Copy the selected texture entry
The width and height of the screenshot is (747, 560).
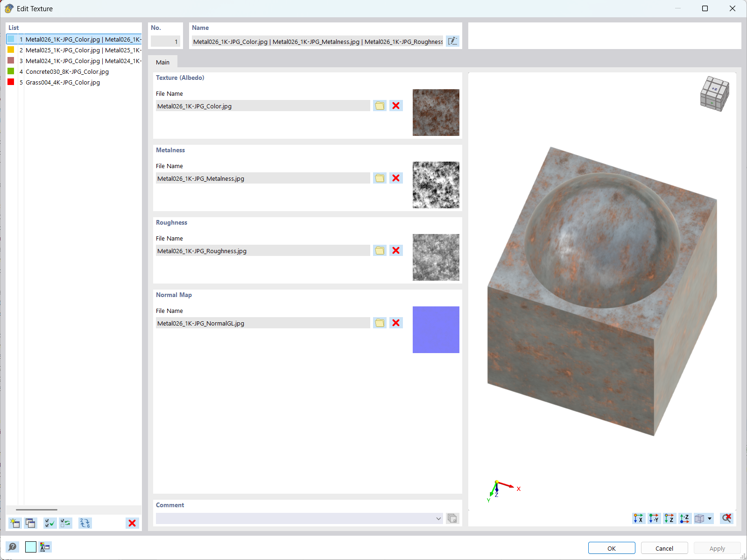click(x=30, y=523)
